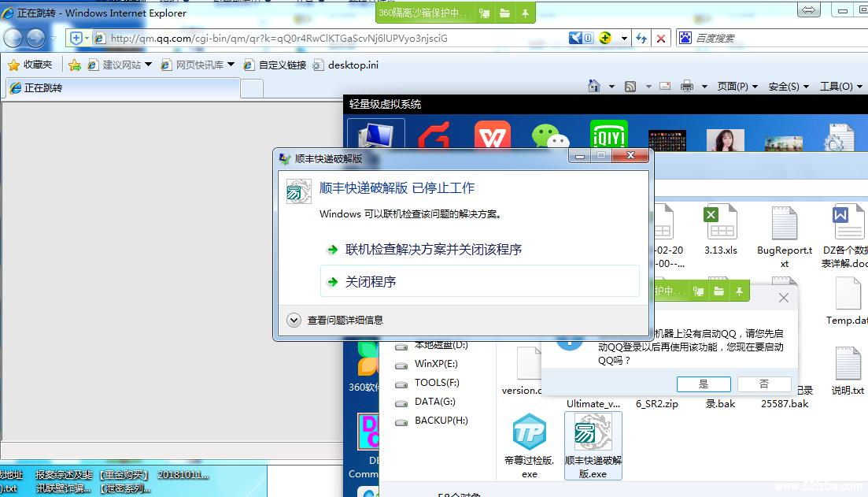Select BACKUP(H:) drive in tree
The image size is (868, 497).
(x=432, y=421)
